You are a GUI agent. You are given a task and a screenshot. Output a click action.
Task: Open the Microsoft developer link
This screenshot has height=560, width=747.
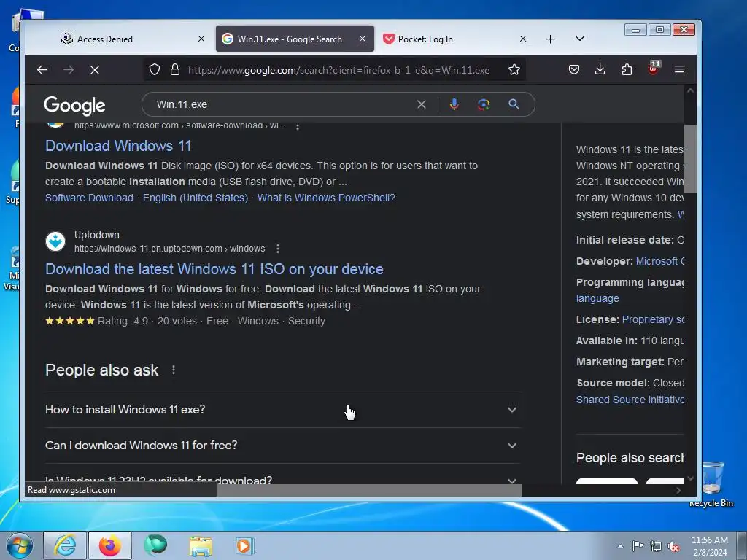tap(659, 261)
